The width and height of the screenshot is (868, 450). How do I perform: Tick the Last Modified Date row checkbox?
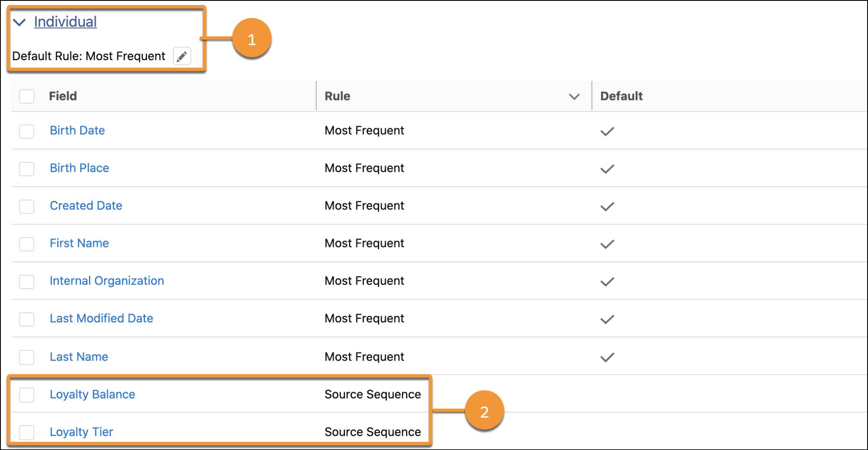tap(27, 319)
